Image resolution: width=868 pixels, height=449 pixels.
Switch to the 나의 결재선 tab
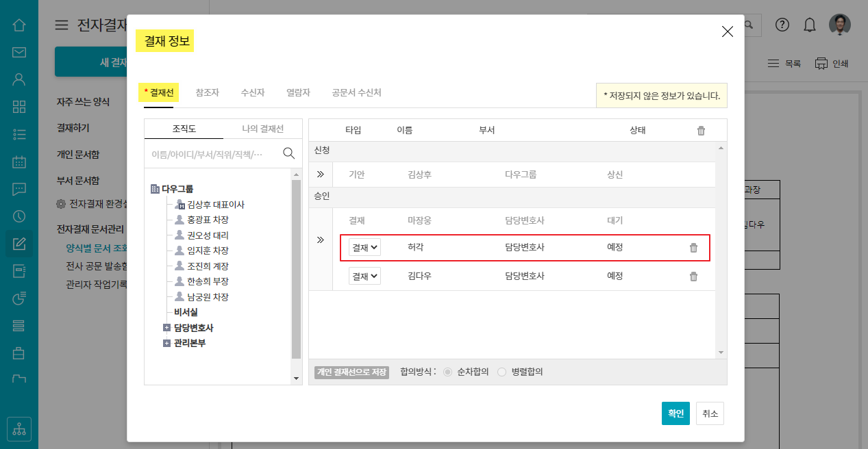click(x=262, y=129)
